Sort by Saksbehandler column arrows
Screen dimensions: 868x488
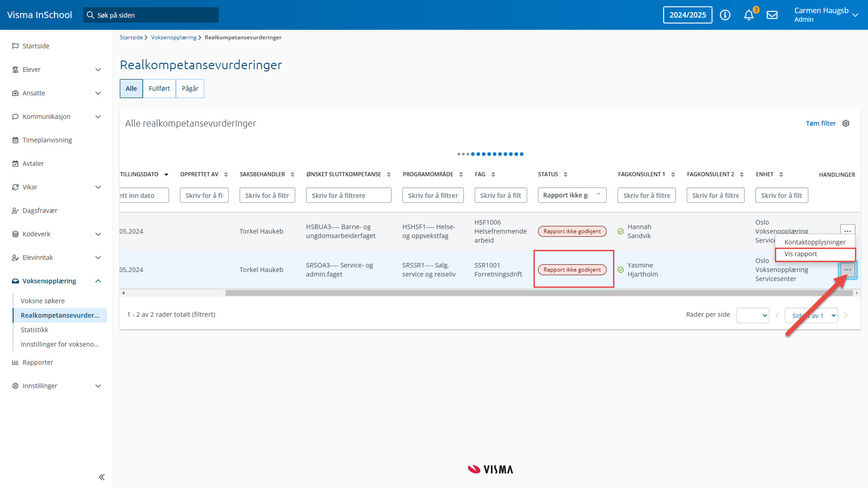pos(292,174)
